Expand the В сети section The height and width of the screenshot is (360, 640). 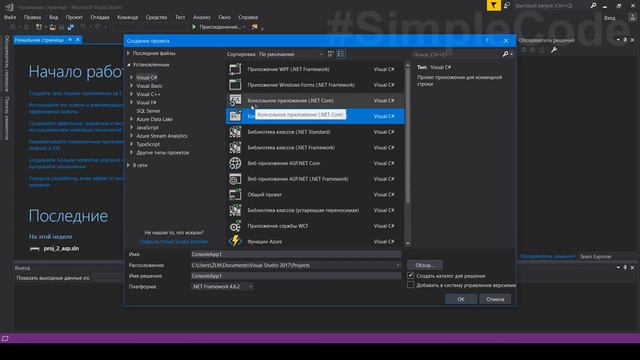pos(128,165)
